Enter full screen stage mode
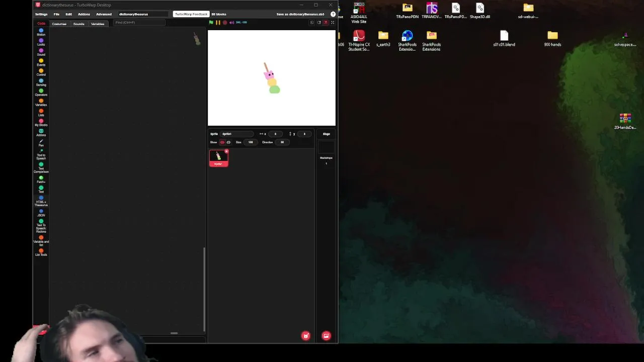The image size is (644, 362). (332, 23)
